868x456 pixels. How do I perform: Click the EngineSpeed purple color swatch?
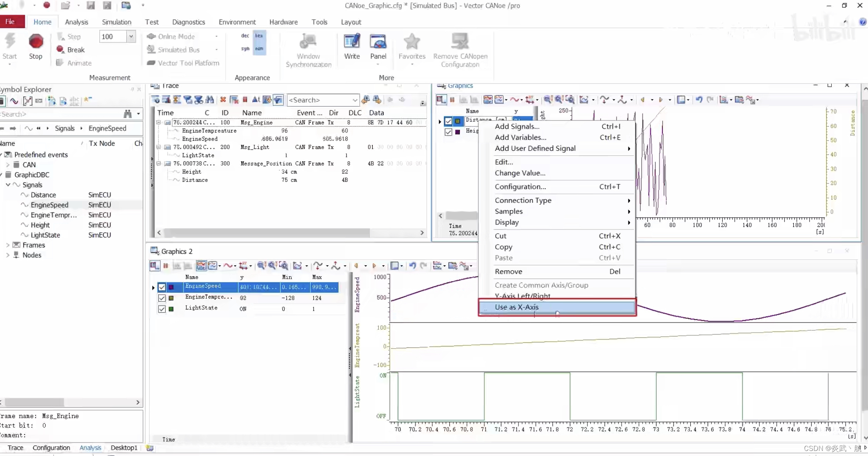click(x=171, y=287)
